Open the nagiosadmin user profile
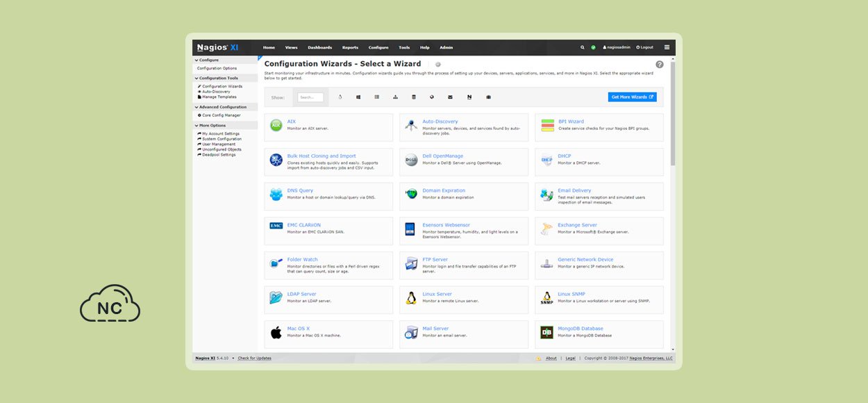Screen dimensions: 868x403 [616, 47]
